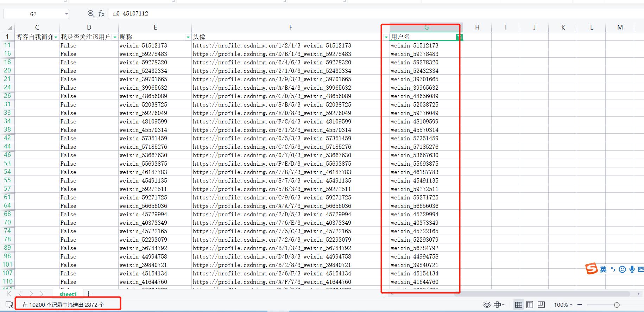Image resolution: width=644 pixels, height=312 pixels.
Task: Click Sogou microphone voice input icon
Action: coord(632,269)
